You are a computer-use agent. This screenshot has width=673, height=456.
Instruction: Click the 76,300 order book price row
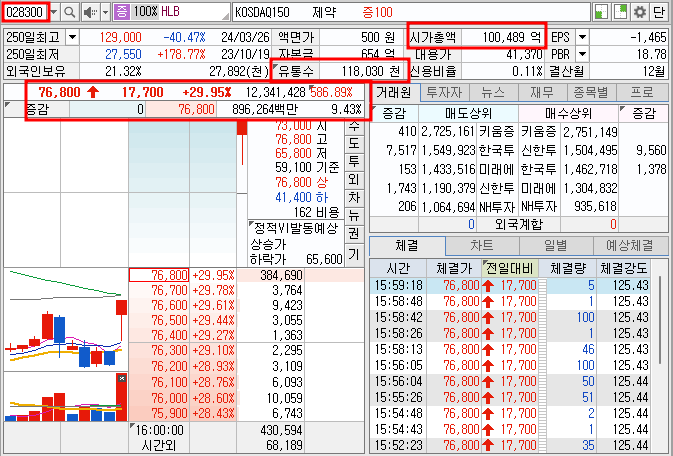pos(159,350)
